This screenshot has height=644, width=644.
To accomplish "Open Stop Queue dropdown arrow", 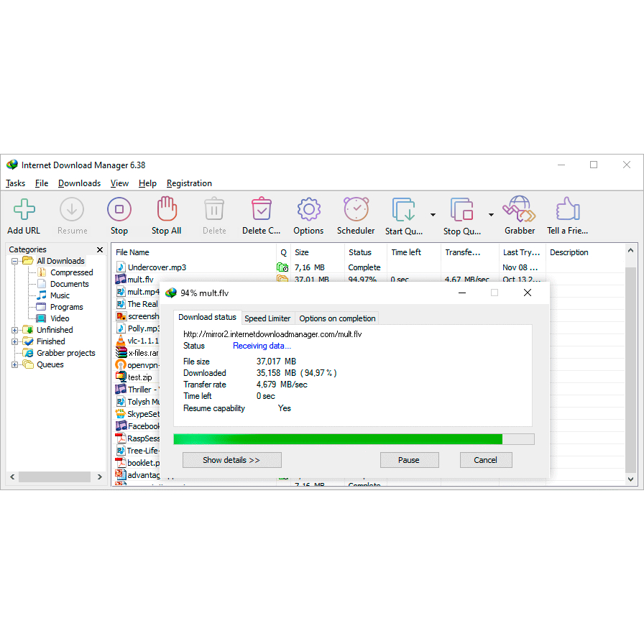I will tap(491, 215).
